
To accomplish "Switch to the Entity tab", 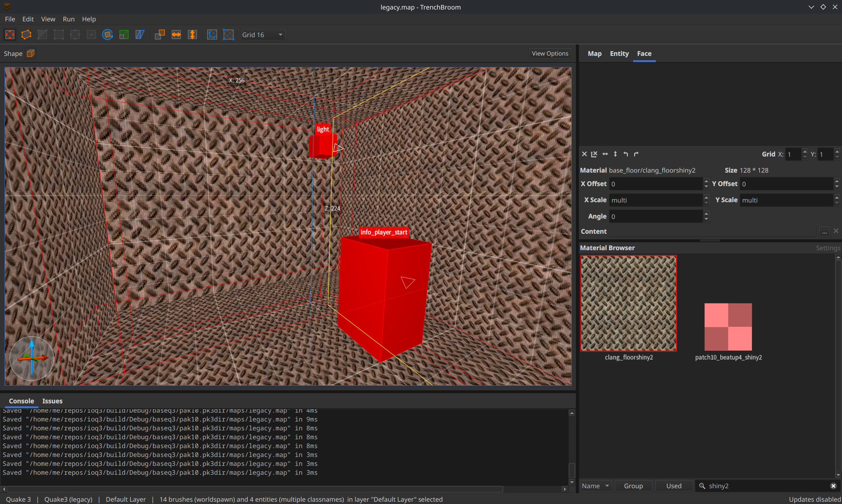I will pos(619,53).
